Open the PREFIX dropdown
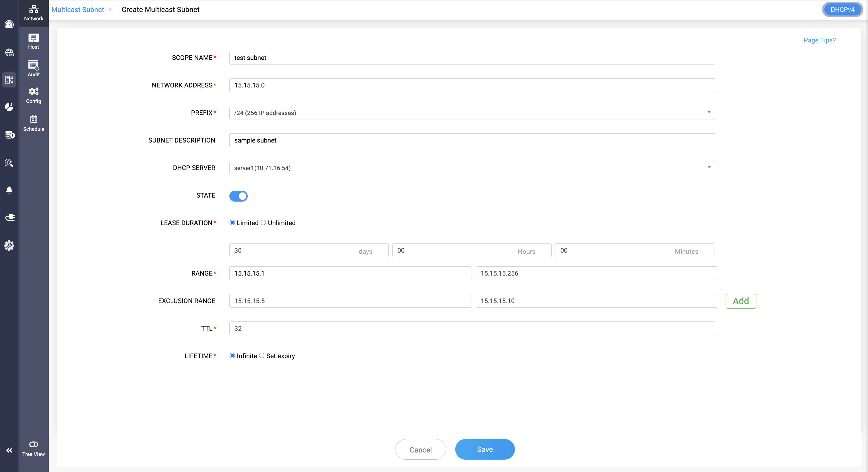This screenshot has height=472, width=868. 472,113
